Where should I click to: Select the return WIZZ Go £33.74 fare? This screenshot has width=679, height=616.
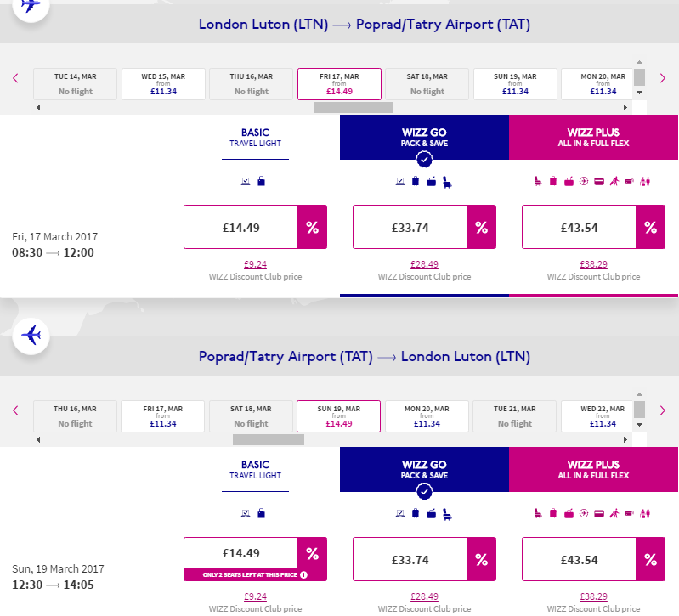click(x=410, y=560)
